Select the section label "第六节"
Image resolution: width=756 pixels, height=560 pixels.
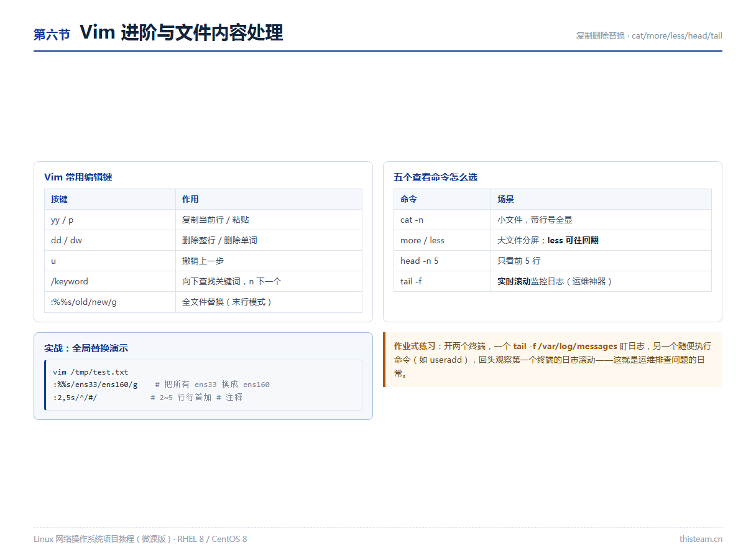52,34
